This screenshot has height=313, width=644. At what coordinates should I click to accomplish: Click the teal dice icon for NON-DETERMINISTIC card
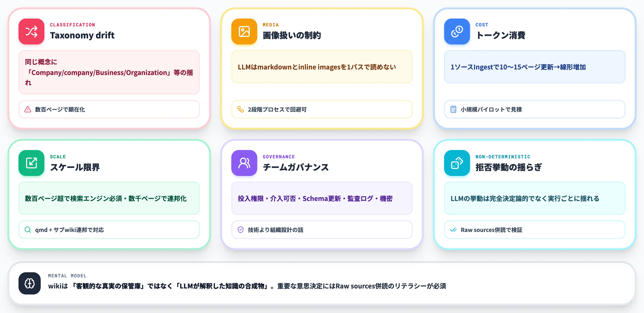point(457,163)
